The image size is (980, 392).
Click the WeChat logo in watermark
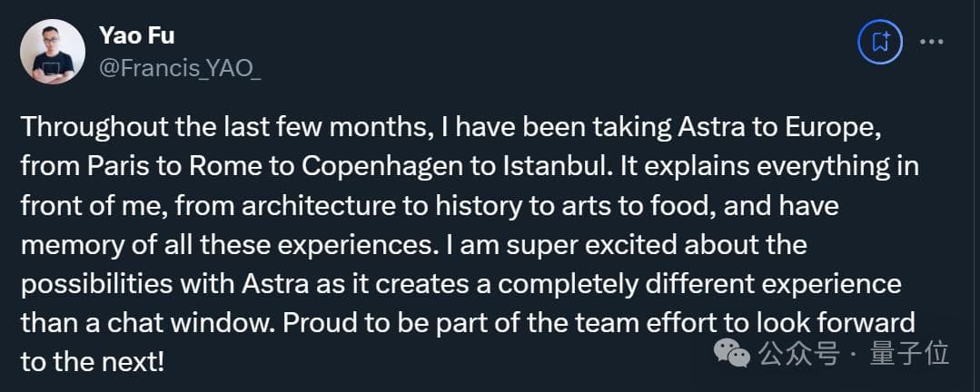(732, 352)
